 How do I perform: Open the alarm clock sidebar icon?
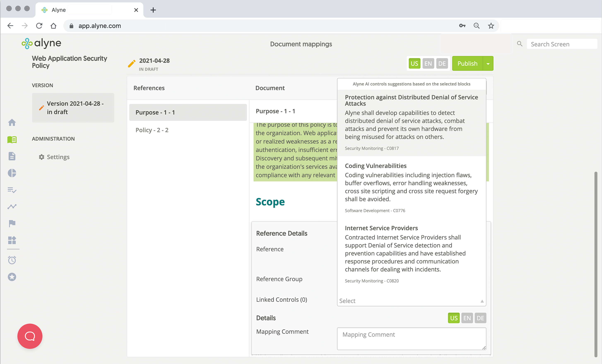pos(12,260)
